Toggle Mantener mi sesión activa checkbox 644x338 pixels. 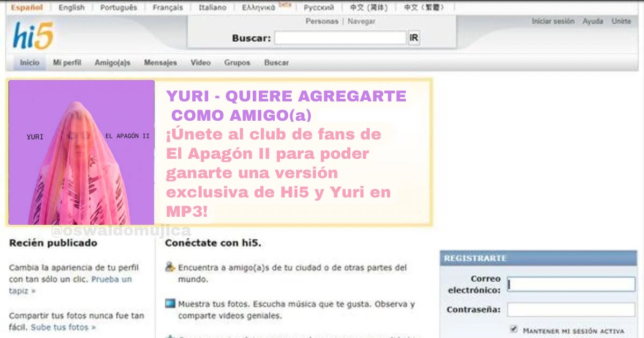(x=514, y=329)
